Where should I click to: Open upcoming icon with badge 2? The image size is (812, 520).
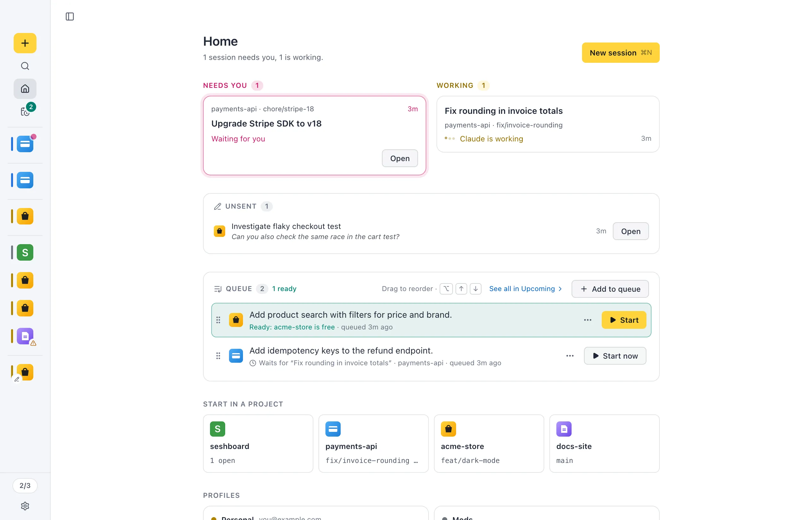(x=26, y=111)
